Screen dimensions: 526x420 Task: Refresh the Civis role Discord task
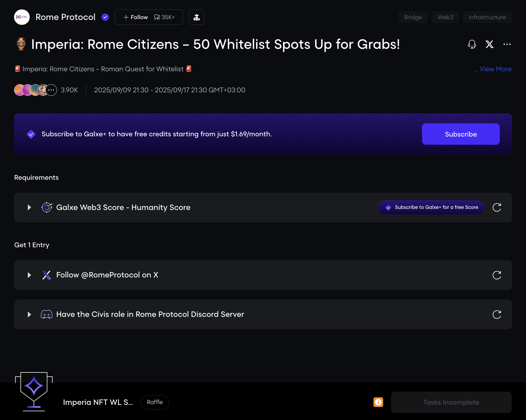click(497, 314)
